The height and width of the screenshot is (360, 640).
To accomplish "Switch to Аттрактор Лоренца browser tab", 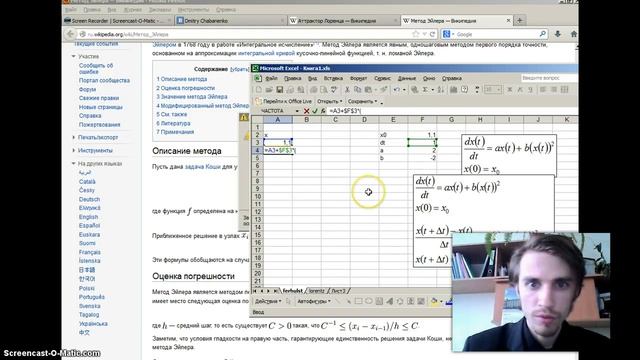I will (x=343, y=20).
